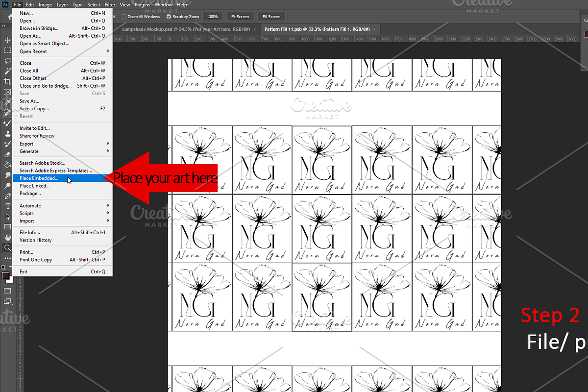Expand the Export submenu
The height and width of the screenshot is (392, 588).
62,144
